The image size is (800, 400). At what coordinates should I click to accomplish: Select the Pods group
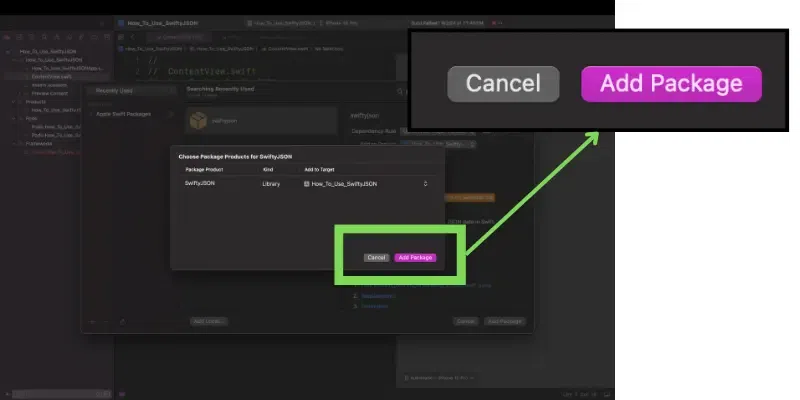(31, 118)
